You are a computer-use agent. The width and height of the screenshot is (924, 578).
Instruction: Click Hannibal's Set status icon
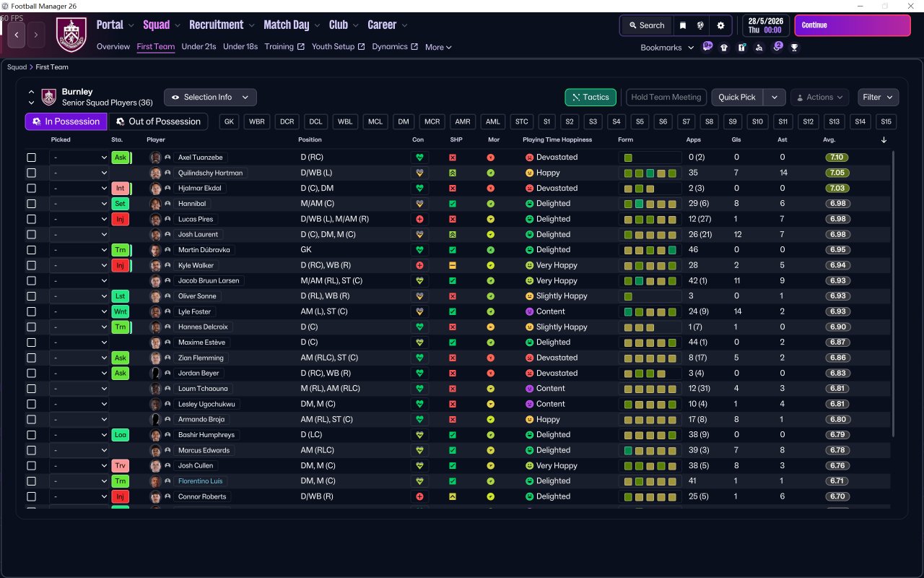pyautogui.click(x=121, y=204)
